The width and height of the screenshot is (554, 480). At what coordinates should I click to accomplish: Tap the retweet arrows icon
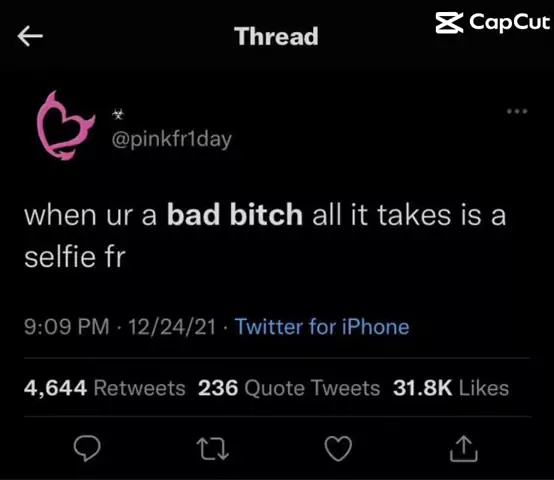point(213,449)
